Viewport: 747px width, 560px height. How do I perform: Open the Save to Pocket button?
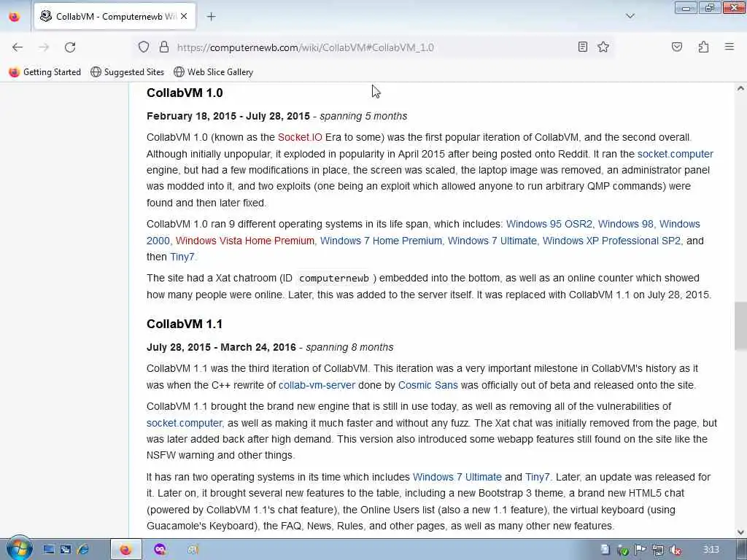coord(676,47)
